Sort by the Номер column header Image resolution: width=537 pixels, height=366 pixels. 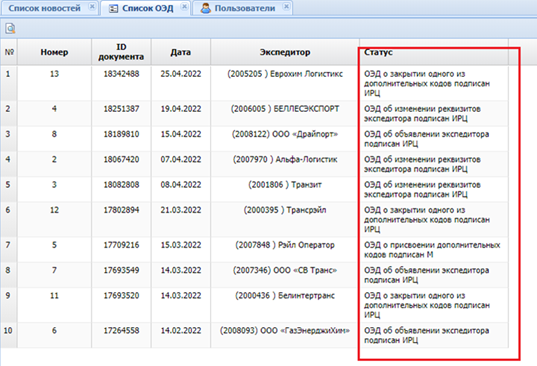click(x=54, y=52)
